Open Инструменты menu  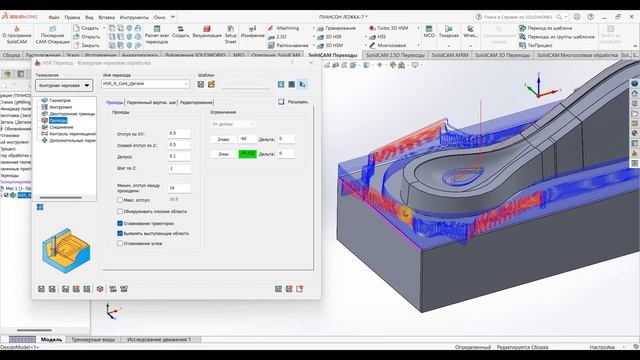coord(134,18)
